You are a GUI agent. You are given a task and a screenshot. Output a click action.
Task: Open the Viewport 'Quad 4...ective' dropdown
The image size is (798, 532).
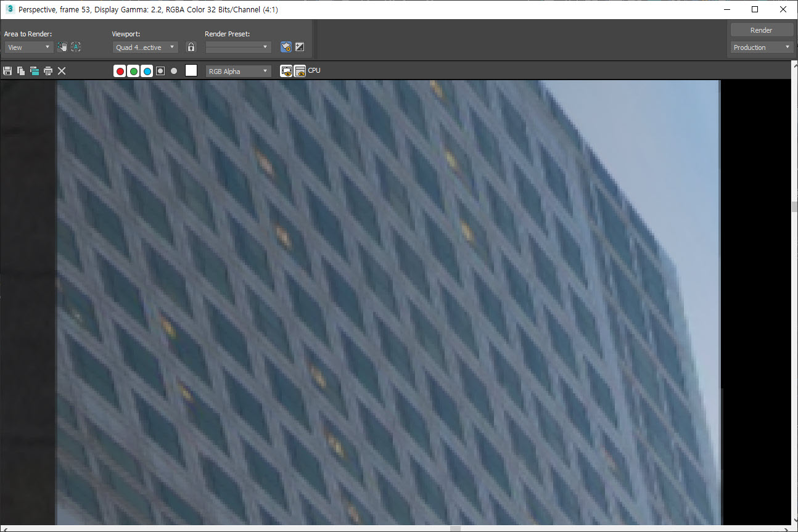click(x=146, y=47)
